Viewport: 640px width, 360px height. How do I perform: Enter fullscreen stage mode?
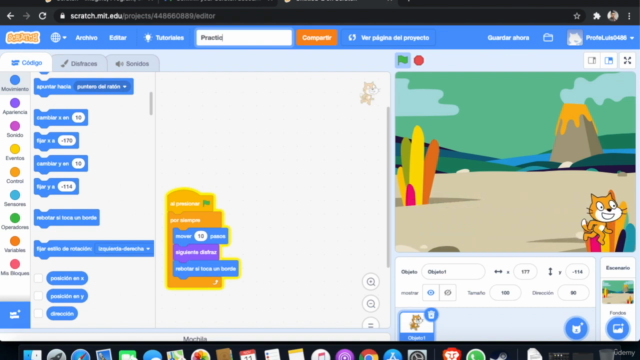pyautogui.click(x=627, y=60)
